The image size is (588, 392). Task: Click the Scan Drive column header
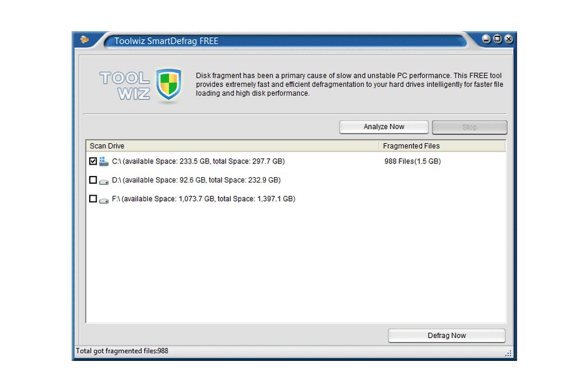coord(232,146)
